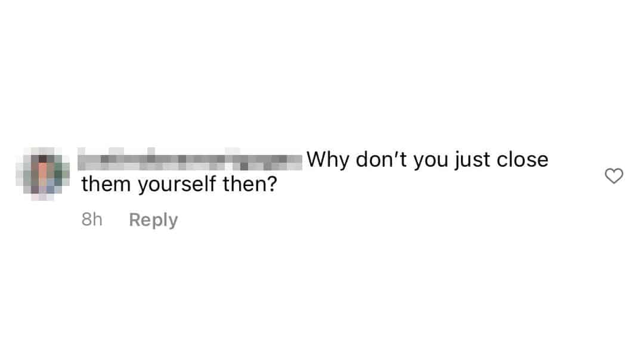The image size is (644, 363).
Task: Select the word 'you' in the comment
Action: pyautogui.click(x=431, y=161)
